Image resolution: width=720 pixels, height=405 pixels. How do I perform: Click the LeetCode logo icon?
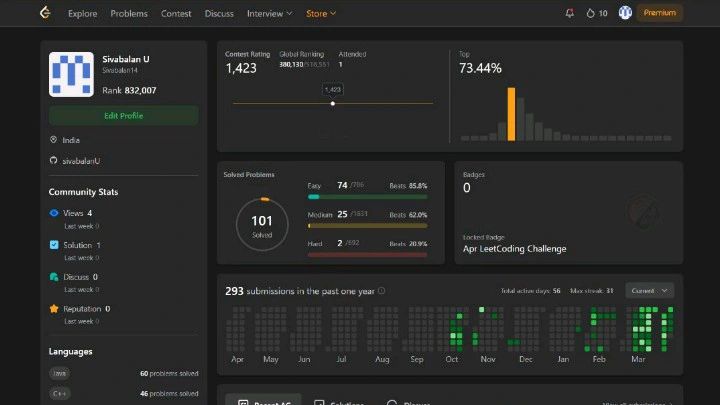(45, 13)
